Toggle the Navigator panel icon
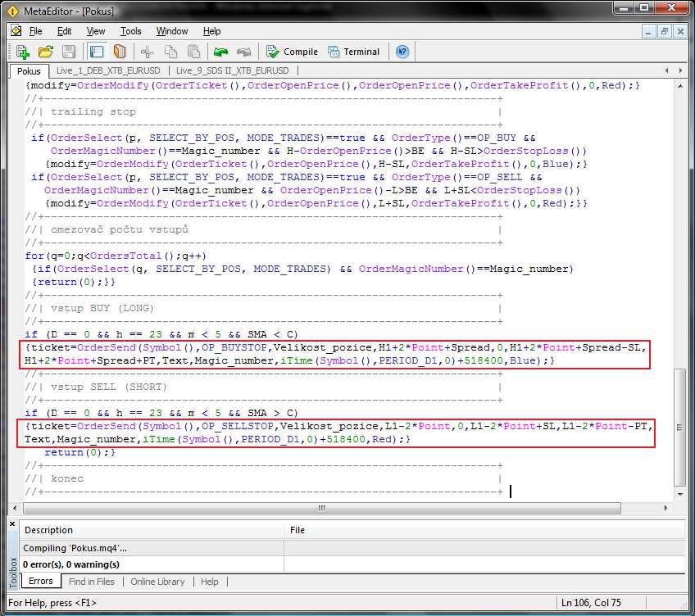Image resolution: width=695 pixels, height=616 pixels. (x=96, y=52)
